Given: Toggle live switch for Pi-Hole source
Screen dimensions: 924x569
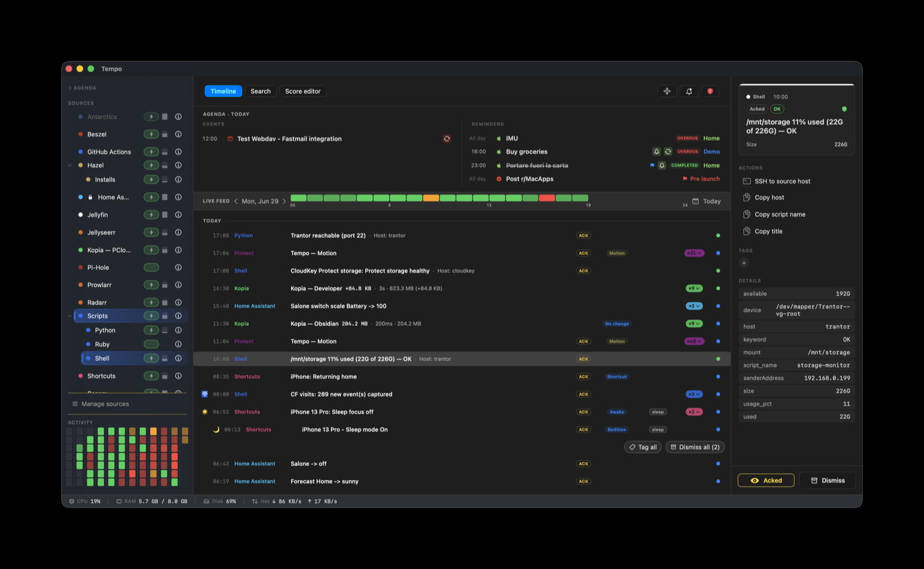Looking at the screenshot, I should tap(151, 268).
